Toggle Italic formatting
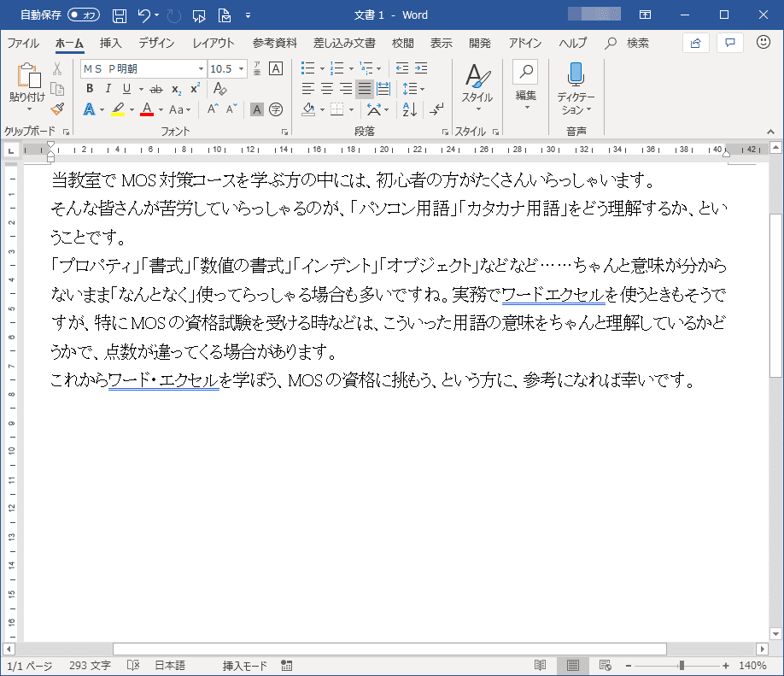Viewport: 784px width, 676px height. [x=108, y=89]
